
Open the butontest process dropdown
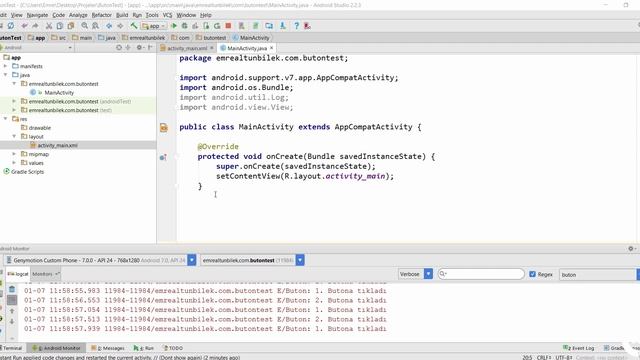(x=300, y=260)
